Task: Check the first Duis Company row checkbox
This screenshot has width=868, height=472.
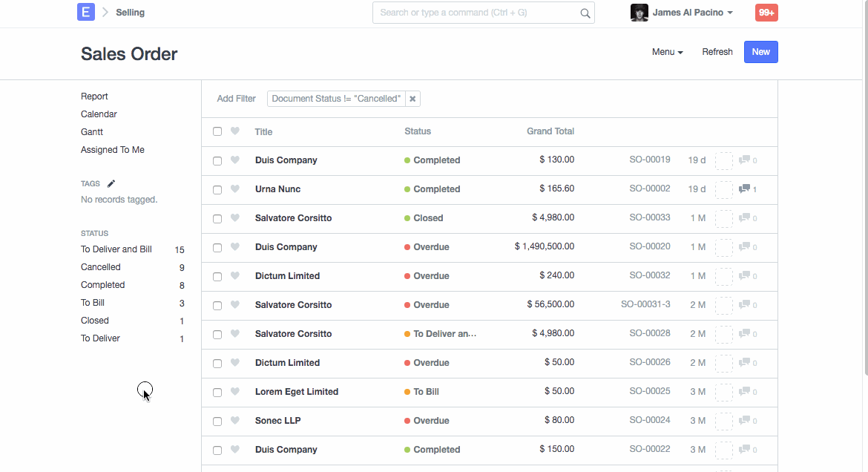Action: pos(217,160)
